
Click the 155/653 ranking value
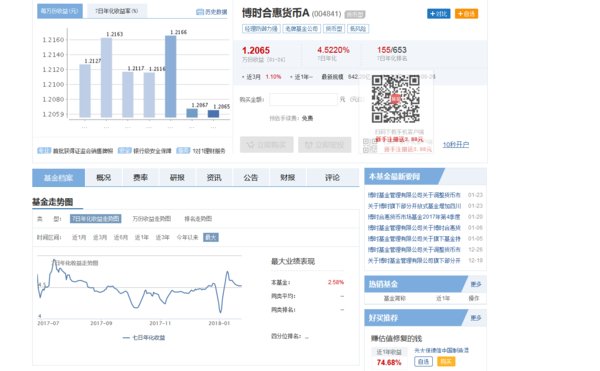392,50
